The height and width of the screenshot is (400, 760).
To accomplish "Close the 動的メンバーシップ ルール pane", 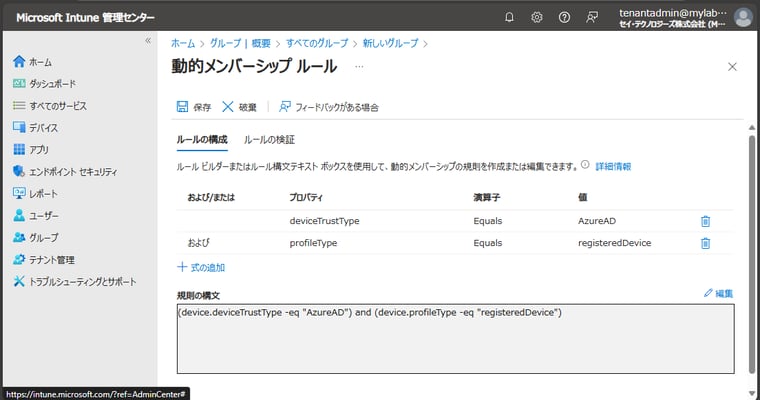I will point(732,66).
